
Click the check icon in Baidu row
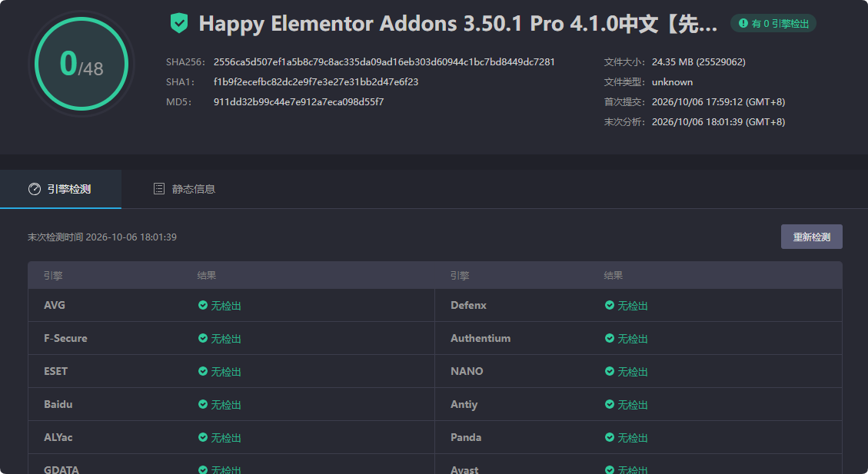[x=203, y=404]
